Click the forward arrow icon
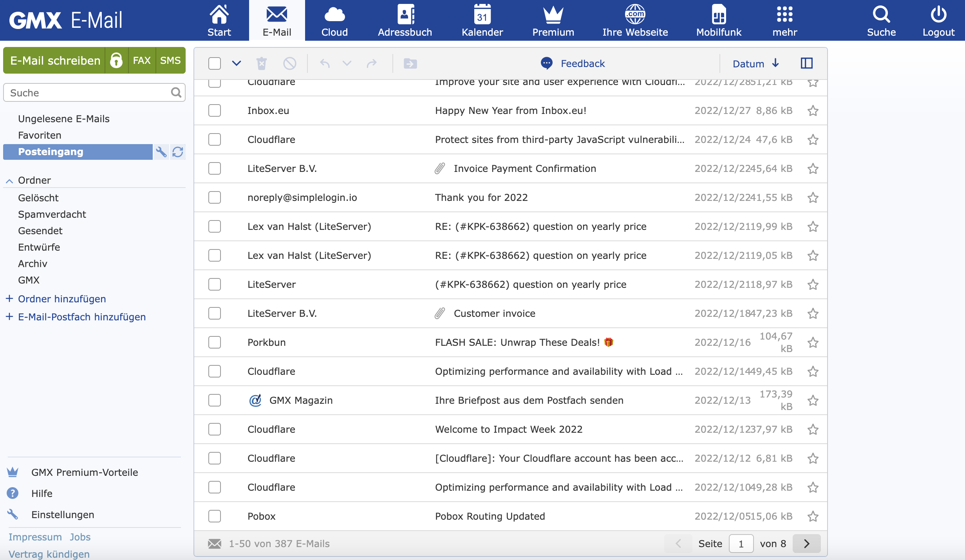Screen dimensions: 965x560 (x=372, y=63)
